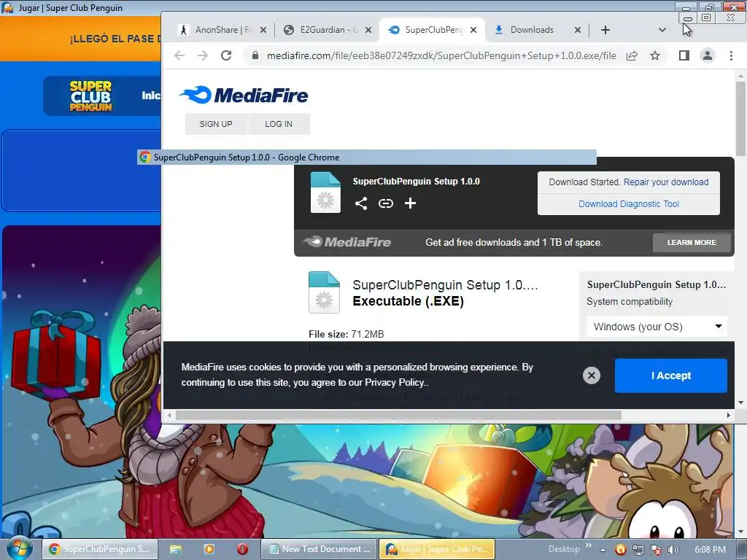Click the gray MediaFire banner logo

(x=347, y=242)
